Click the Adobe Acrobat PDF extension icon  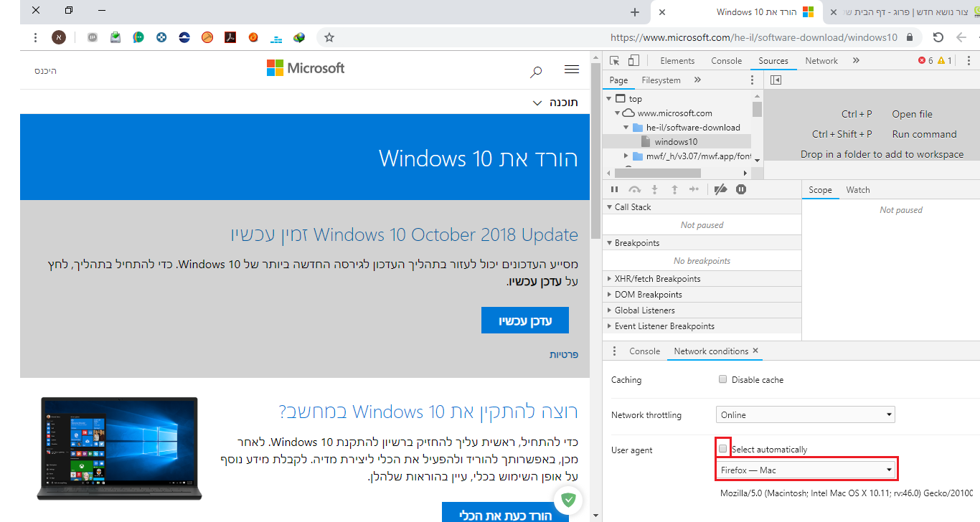[230, 37]
